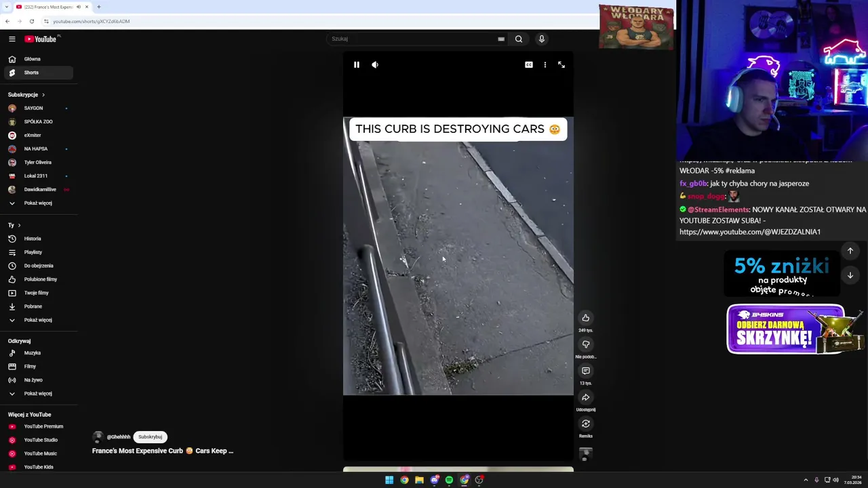This screenshot has height=488, width=868.
Task: Focus the Szukaj search field
Action: 412,39
